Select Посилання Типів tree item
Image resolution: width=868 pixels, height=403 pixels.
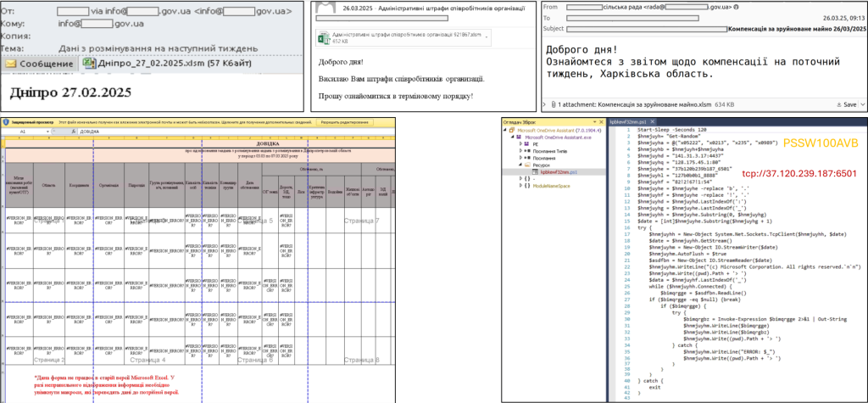[x=549, y=151]
